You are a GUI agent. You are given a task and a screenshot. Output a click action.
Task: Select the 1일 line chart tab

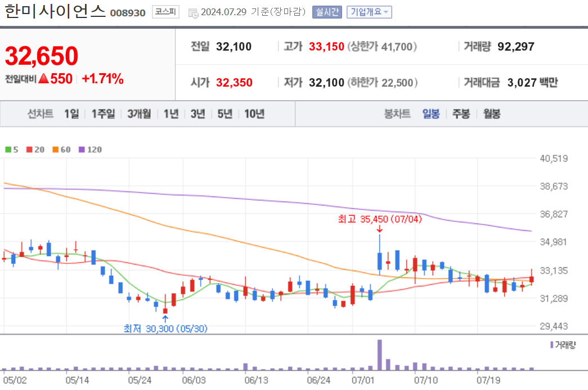click(x=71, y=114)
